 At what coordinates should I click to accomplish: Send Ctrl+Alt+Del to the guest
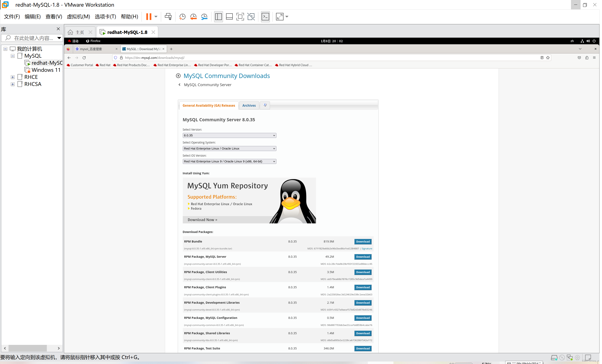[168, 16]
